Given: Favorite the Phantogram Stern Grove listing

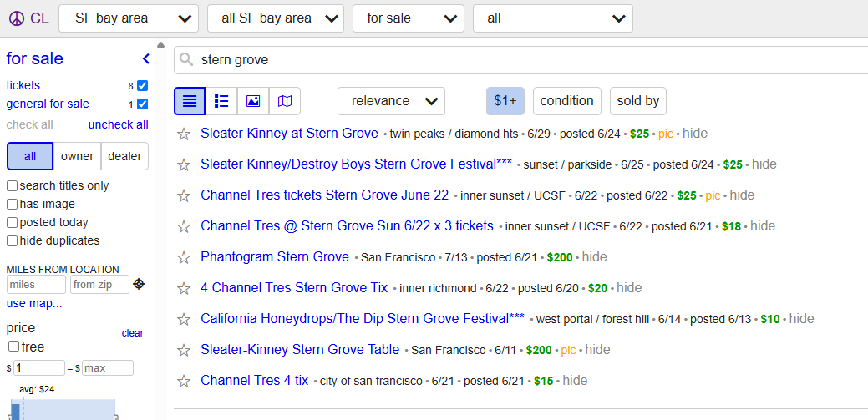Looking at the screenshot, I should click(x=184, y=258).
